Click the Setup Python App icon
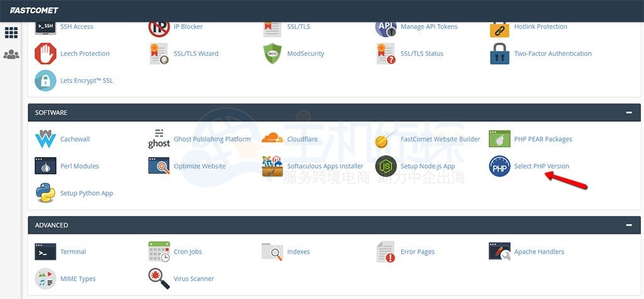644x299 pixels. [45, 193]
